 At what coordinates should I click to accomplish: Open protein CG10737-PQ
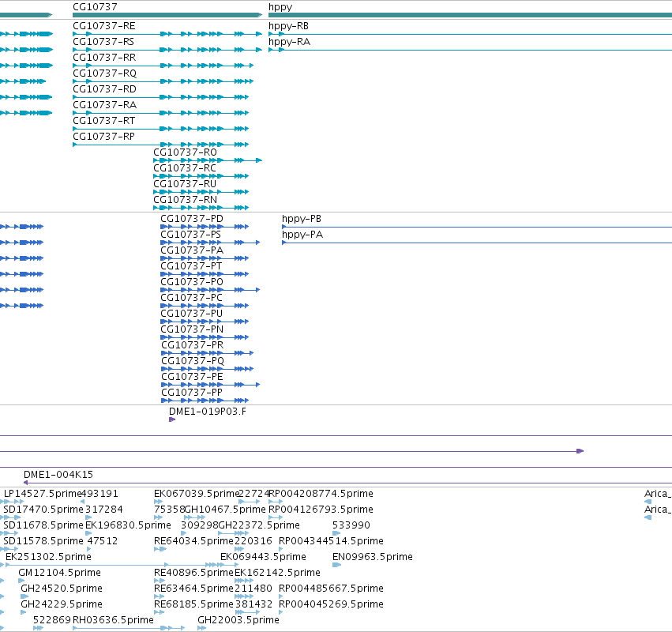pyautogui.click(x=193, y=361)
